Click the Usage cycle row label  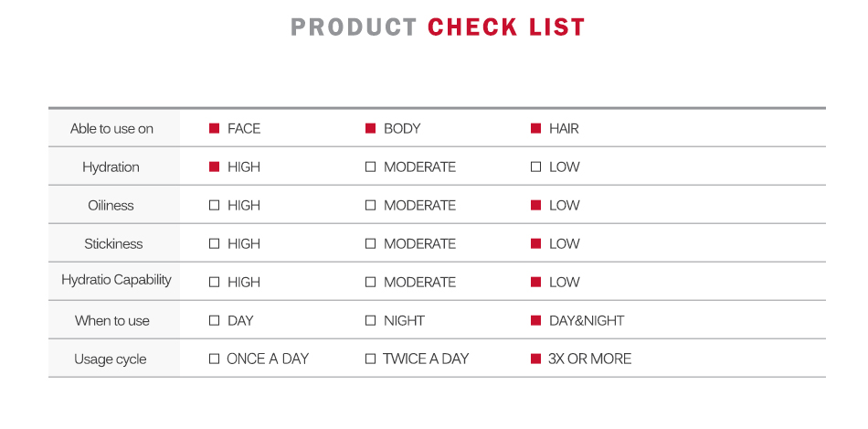click(x=111, y=359)
